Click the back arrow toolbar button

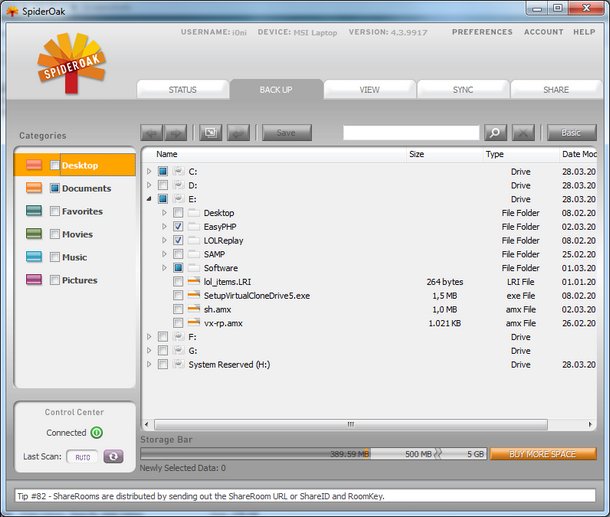pos(152,133)
